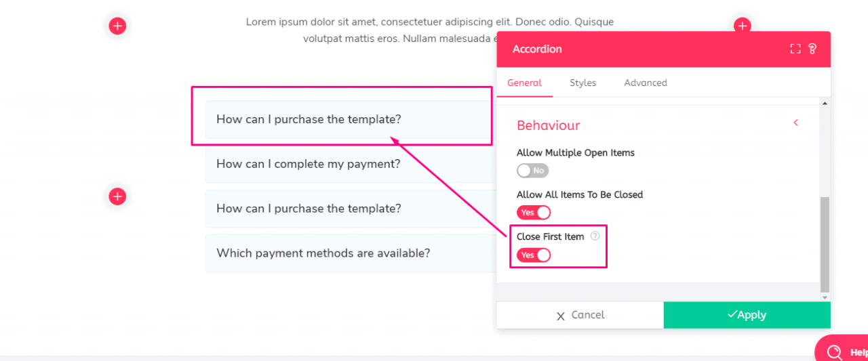Click the X icon beside Cancel

pos(560,316)
